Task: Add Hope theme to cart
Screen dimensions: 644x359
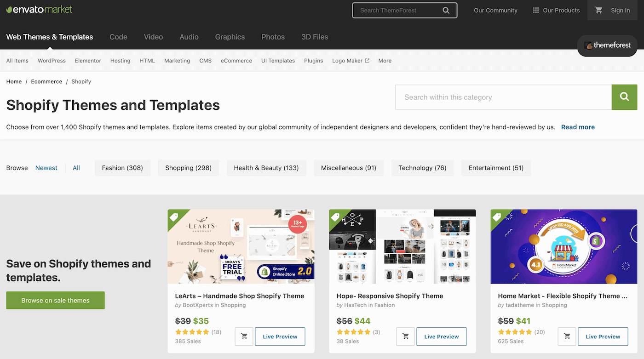Action: pyautogui.click(x=405, y=336)
